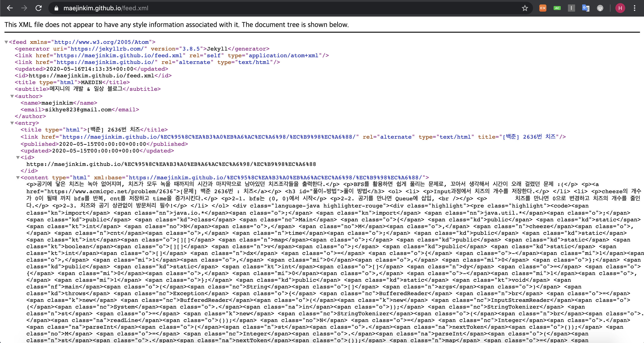This screenshot has height=343, width=644.
Task: Bookmark this page with the star icon
Action: pos(525,8)
